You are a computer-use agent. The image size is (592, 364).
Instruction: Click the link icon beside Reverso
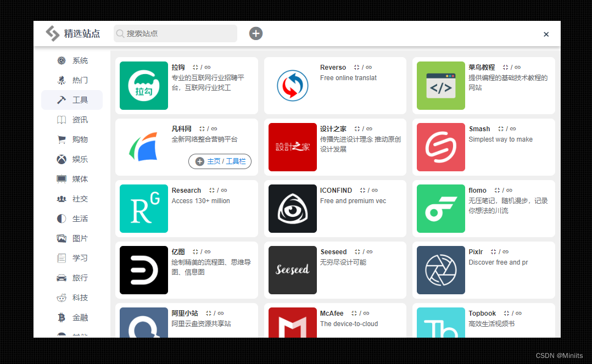tap(369, 67)
